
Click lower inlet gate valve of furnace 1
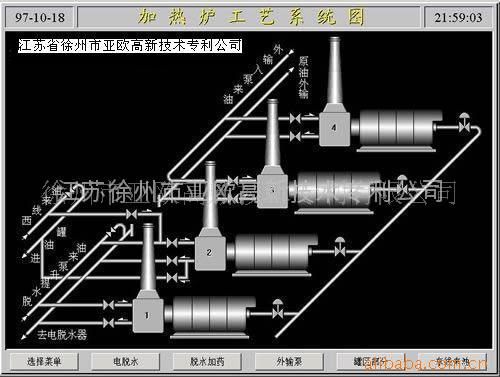point(108,323)
